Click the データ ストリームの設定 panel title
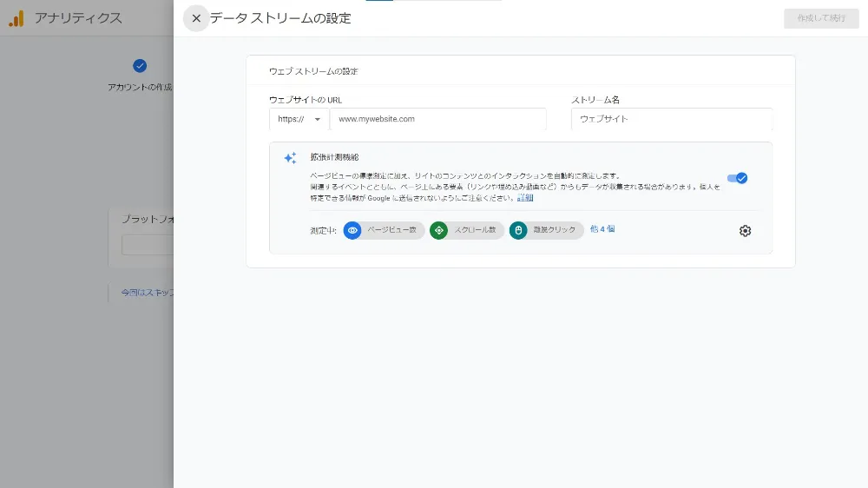 click(280, 18)
